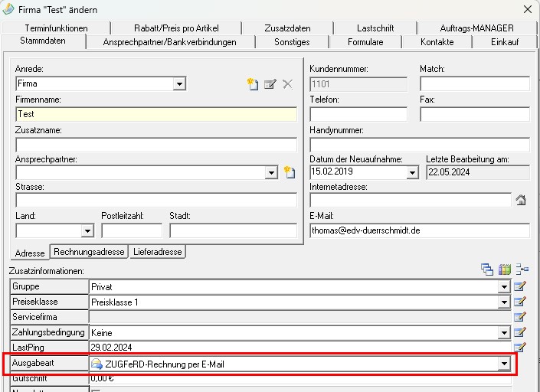Click the Match input field
Screen dimensions: 540x392
(x=475, y=84)
